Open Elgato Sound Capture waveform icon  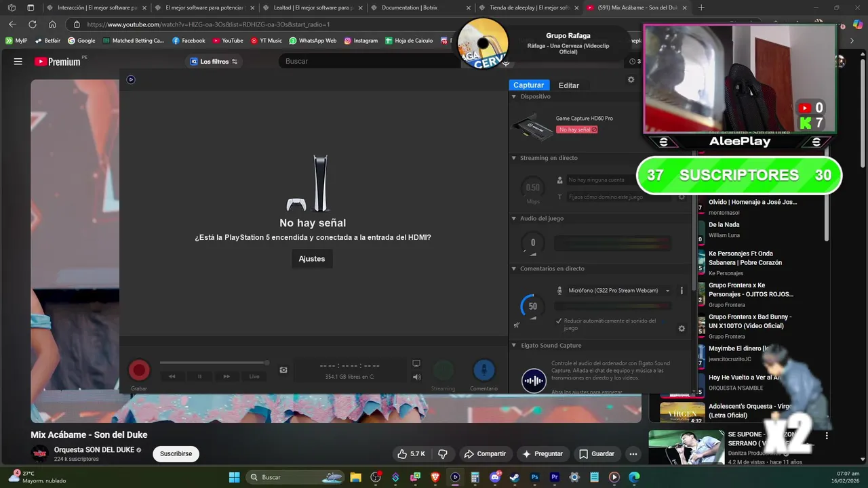point(534,380)
